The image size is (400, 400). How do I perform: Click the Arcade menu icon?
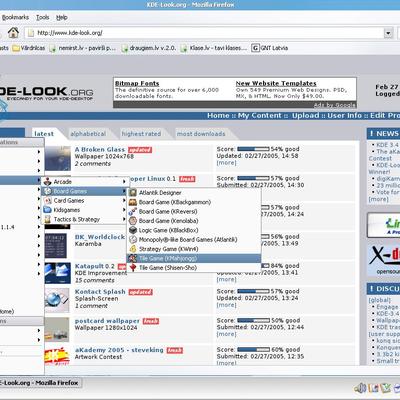point(48,182)
